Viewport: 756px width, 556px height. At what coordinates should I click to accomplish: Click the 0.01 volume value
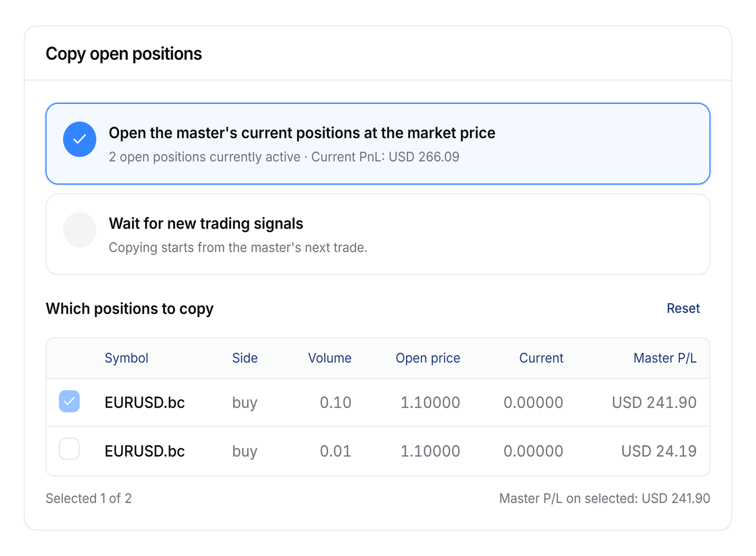click(x=336, y=451)
